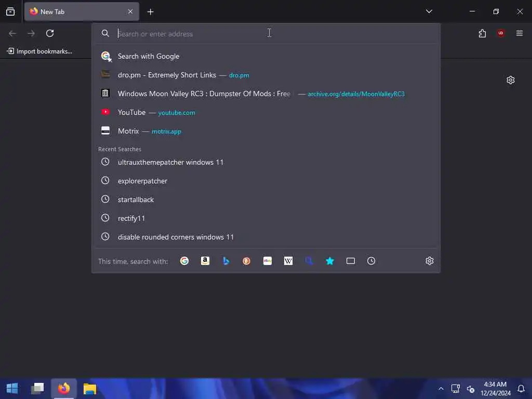Search this time with Google icon

tap(184, 261)
